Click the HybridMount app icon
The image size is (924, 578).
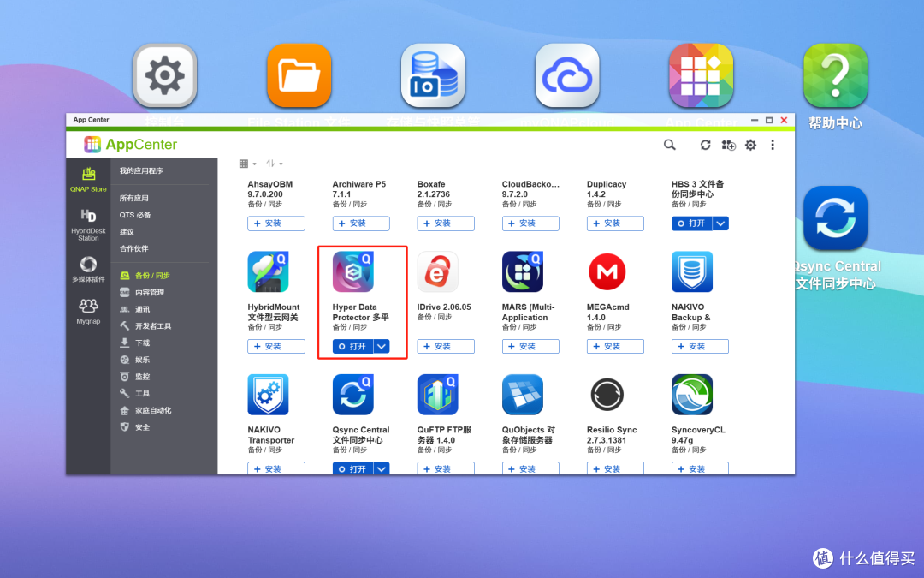[x=268, y=272]
